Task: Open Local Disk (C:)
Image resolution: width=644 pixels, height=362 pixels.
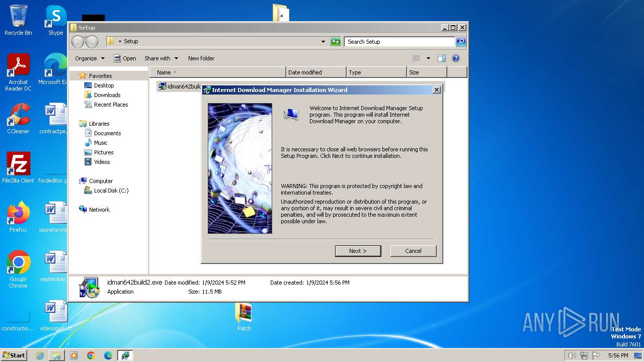Action: pos(111,191)
